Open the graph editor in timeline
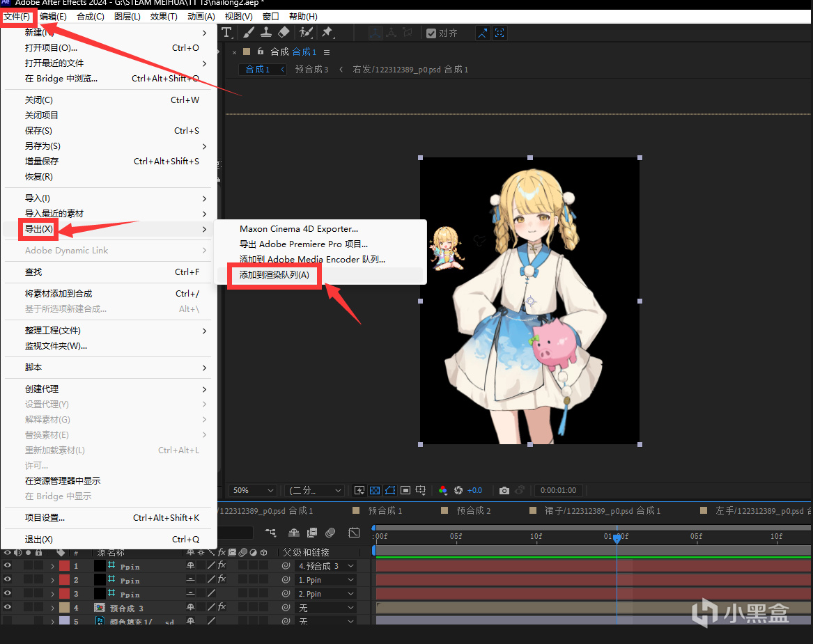 point(354,533)
